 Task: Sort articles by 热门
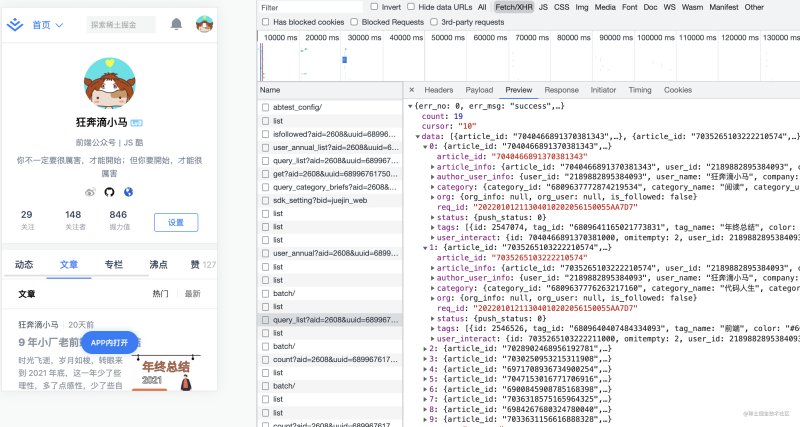(160, 294)
